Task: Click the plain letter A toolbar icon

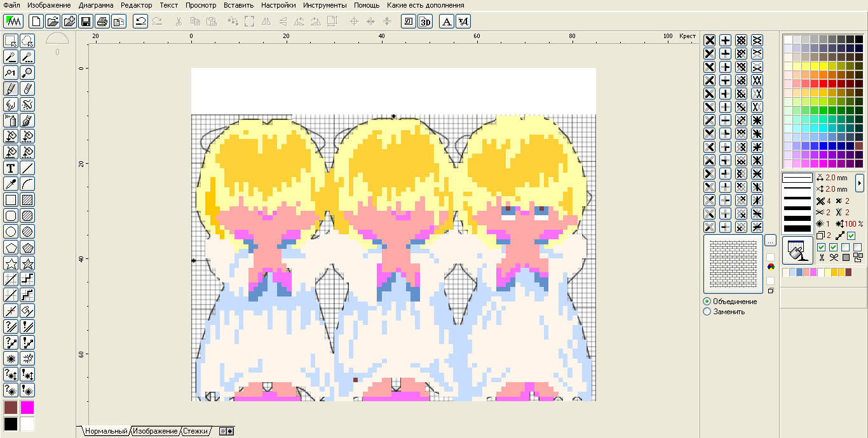Action: 447,21
